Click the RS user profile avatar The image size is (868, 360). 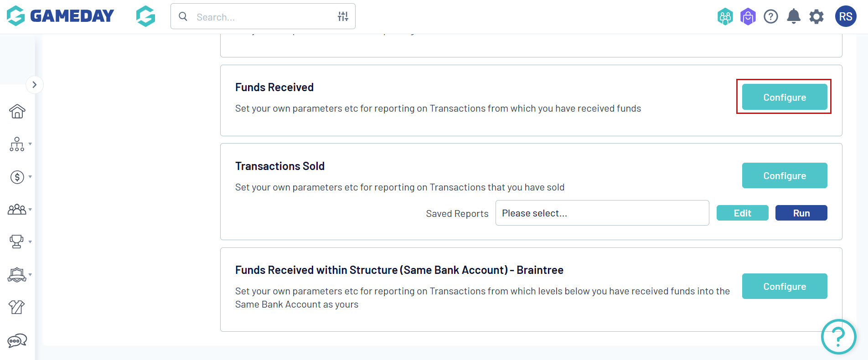tap(845, 17)
